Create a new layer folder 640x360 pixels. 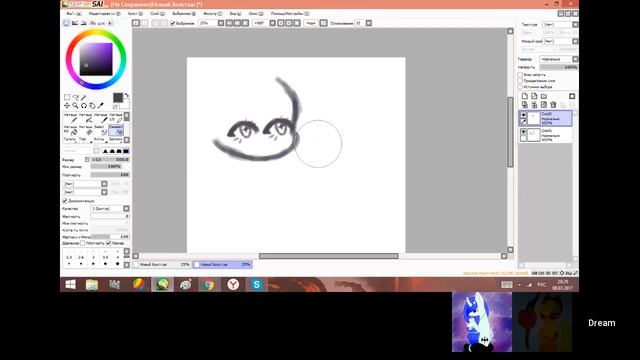[x=544, y=96]
